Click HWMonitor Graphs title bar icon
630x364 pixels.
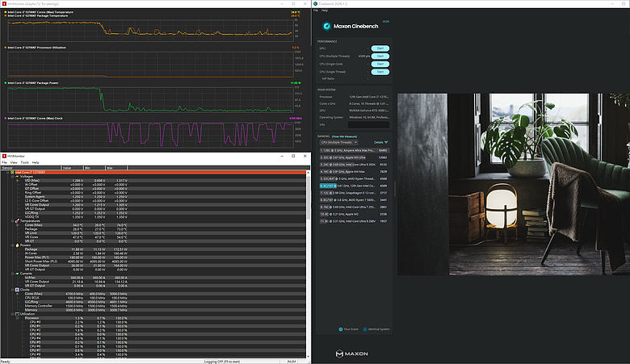point(4,3)
